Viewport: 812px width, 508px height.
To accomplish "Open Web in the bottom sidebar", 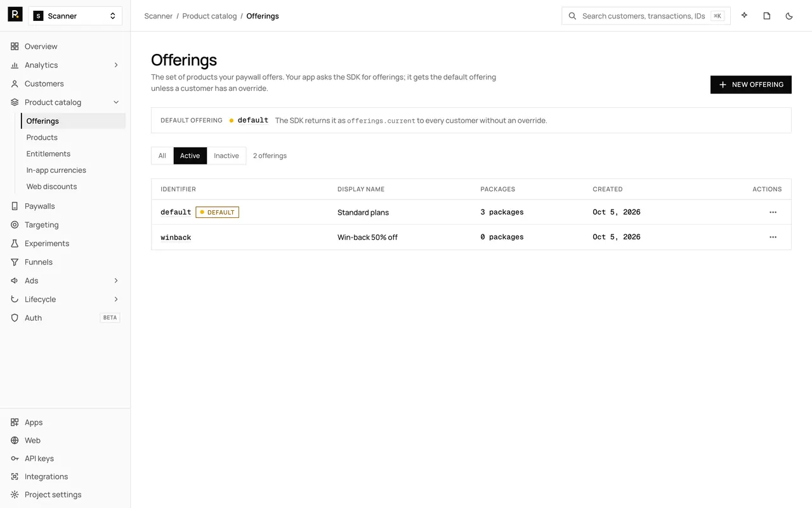I will 65,441.
